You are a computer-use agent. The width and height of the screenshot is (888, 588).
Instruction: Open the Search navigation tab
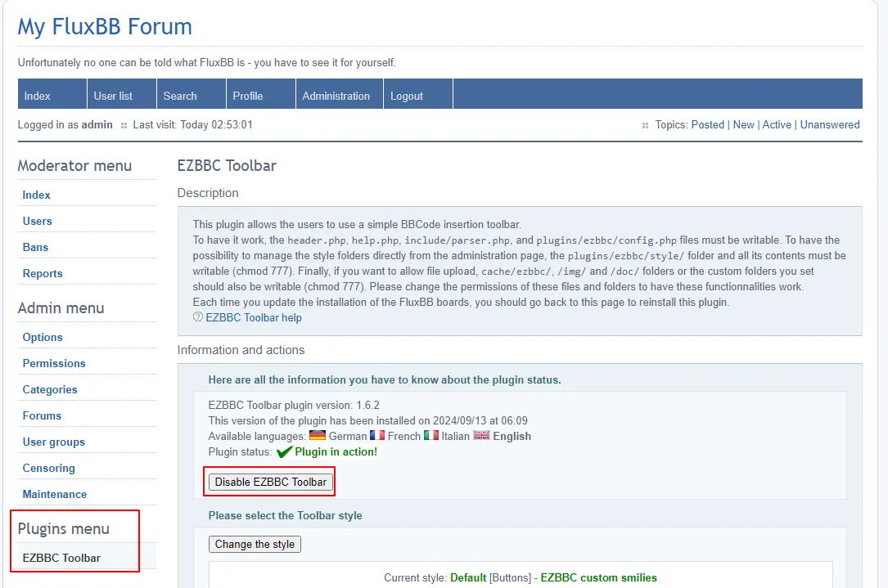(x=192, y=94)
